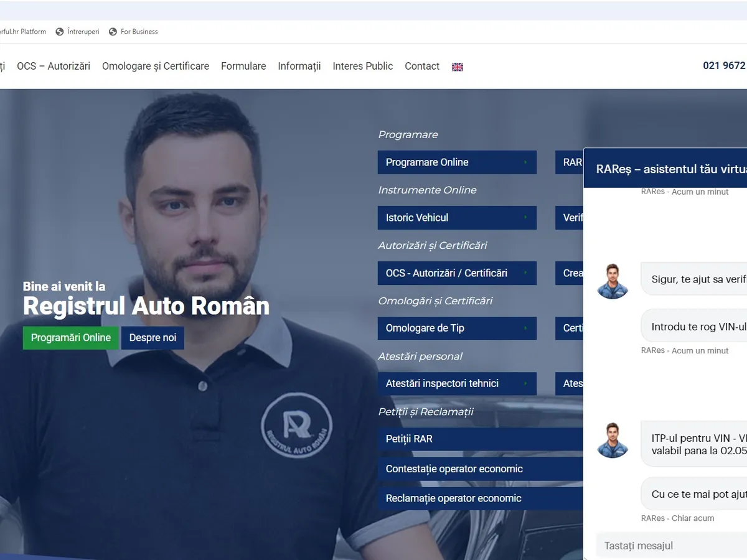Open Reclamație operator economic link
The image size is (747, 560).
coord(481,498)
